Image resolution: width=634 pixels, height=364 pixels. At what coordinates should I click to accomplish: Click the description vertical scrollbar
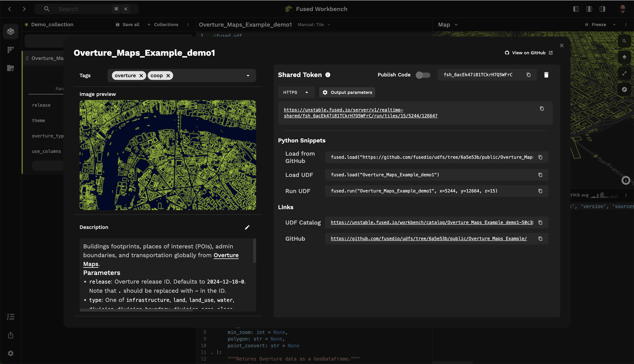coord(254,251)
